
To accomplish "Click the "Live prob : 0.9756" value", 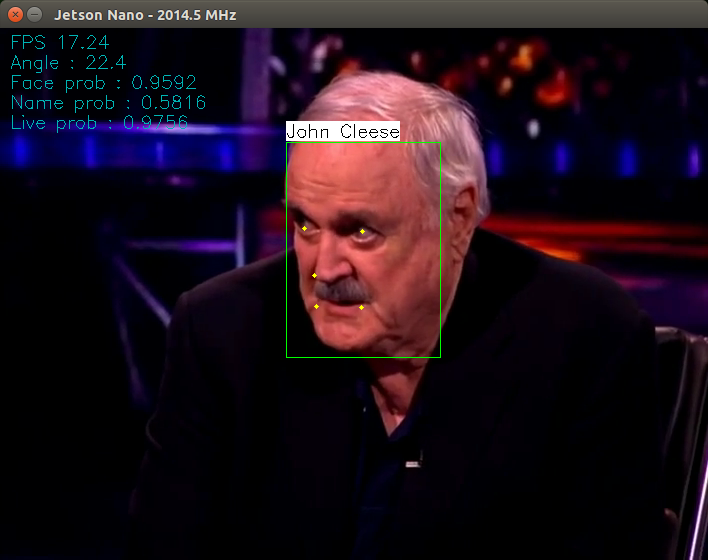I will coord(99,123).
